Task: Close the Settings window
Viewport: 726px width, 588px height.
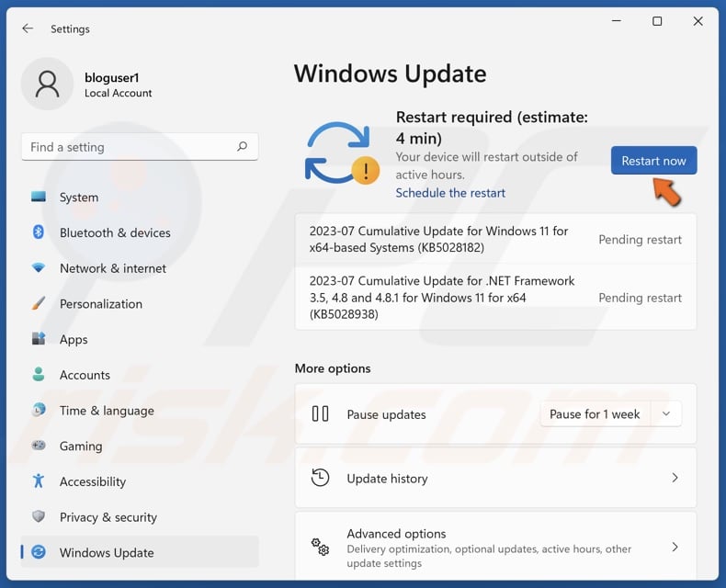Action: pos(698,21)
